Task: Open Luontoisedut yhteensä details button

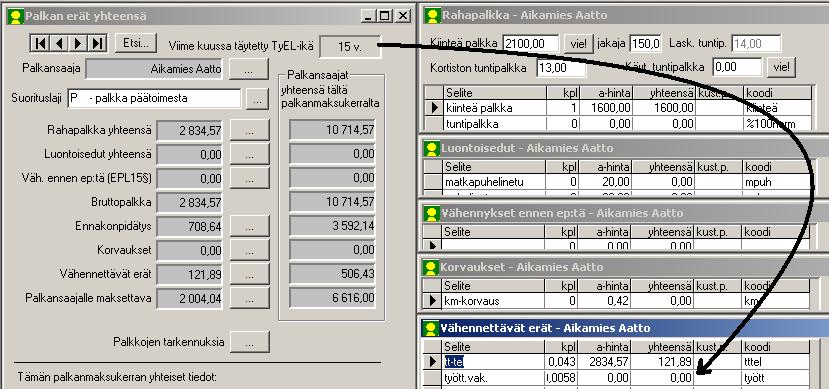Action: [x=250, y=154]
